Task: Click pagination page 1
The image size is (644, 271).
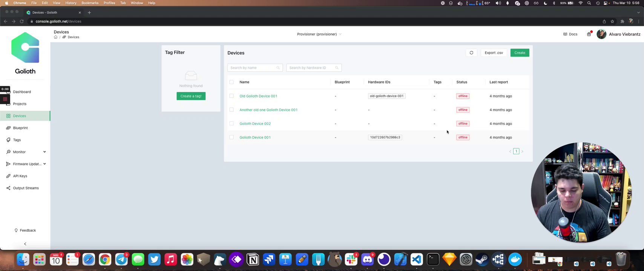Action: coord(516,151)
